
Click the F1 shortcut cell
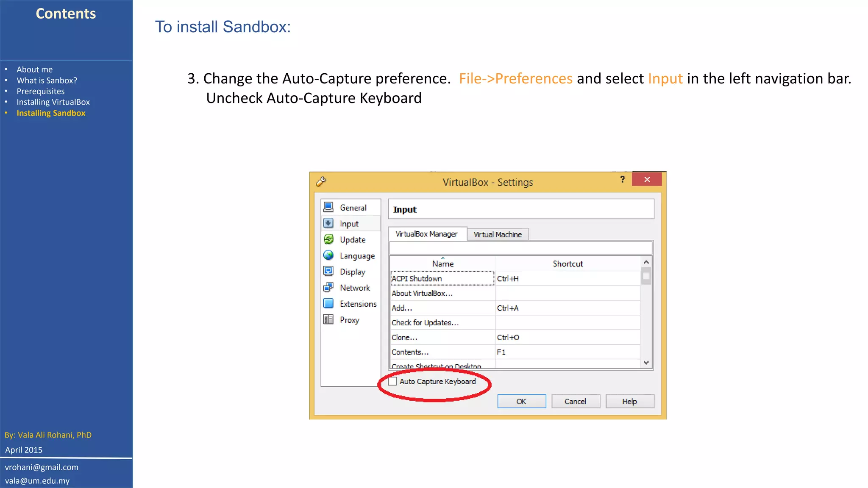pyautogui.click(x=568, y=352)
